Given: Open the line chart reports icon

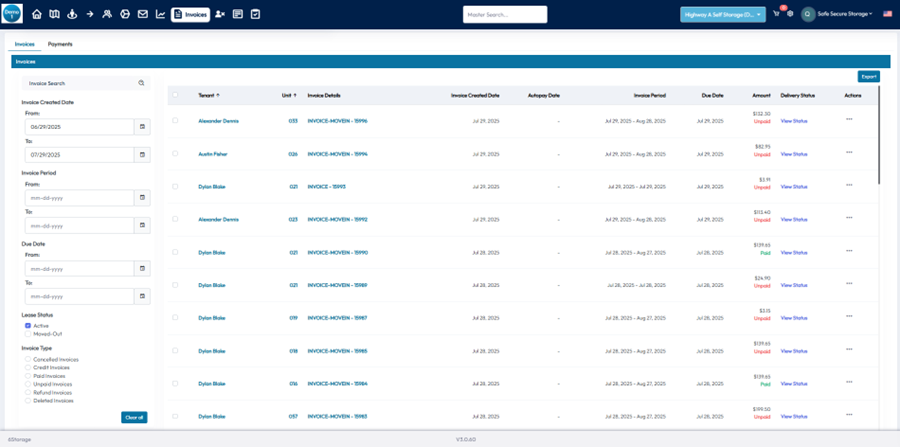Looking at the screenshot, I should click(160, 14).
